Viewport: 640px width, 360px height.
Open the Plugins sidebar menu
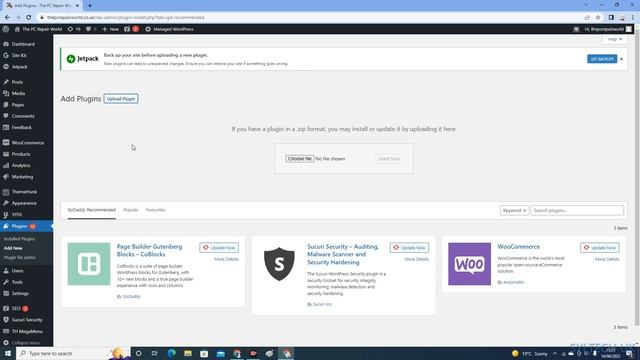pos(27,226)
